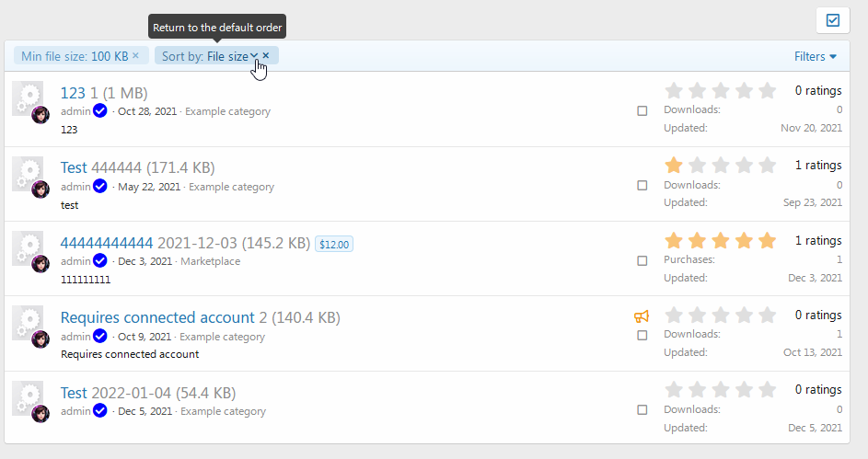
Task: Open Requires connected account resource
Action: (157, 317)
